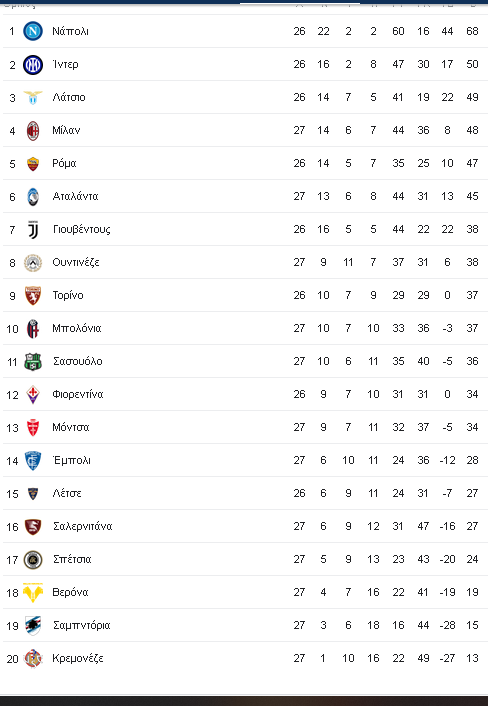Open the Ουντινέζε team link

click(x=76, y=262)
